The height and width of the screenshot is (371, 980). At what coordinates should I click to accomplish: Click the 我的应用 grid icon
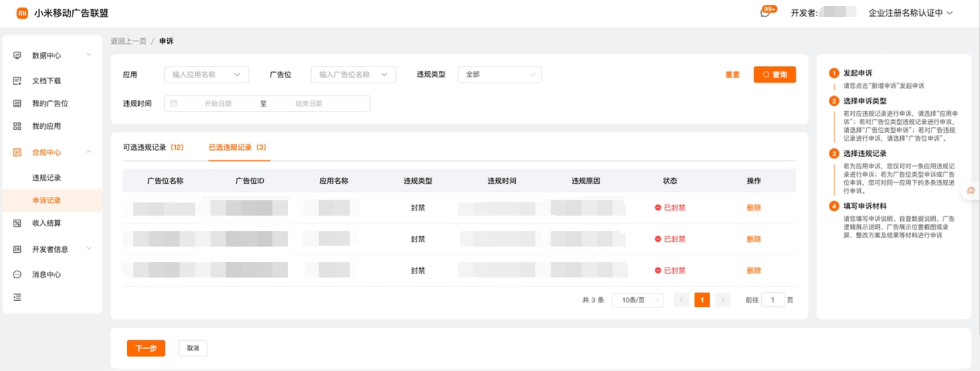tap(17, 126)
